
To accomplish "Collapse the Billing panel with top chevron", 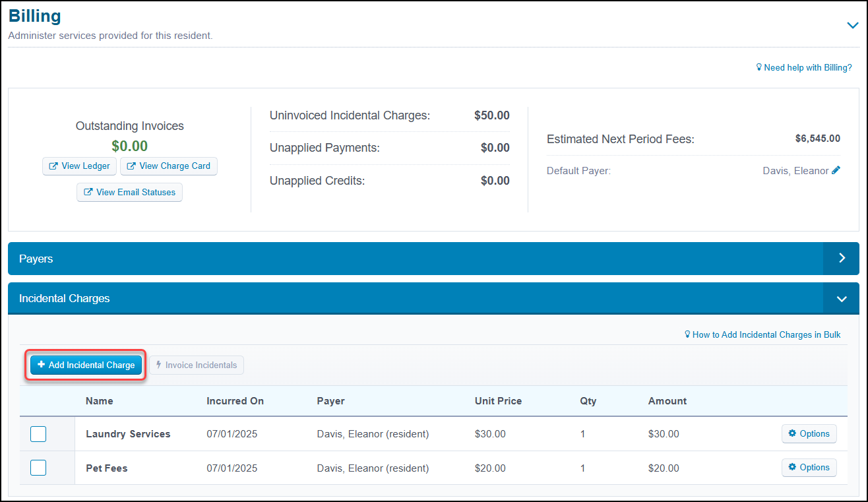I will pyautogui.click(x=853, y=25).
